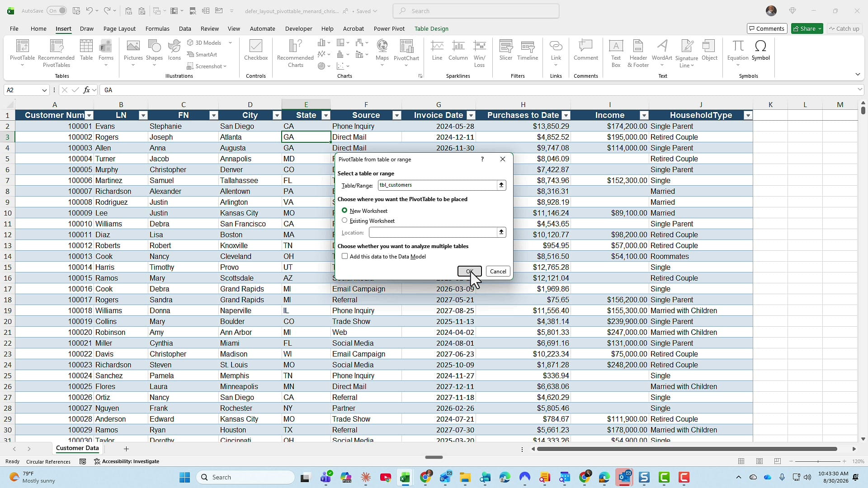Open the State column filter dropdown
868x488 pixels.
coord(325,115)
